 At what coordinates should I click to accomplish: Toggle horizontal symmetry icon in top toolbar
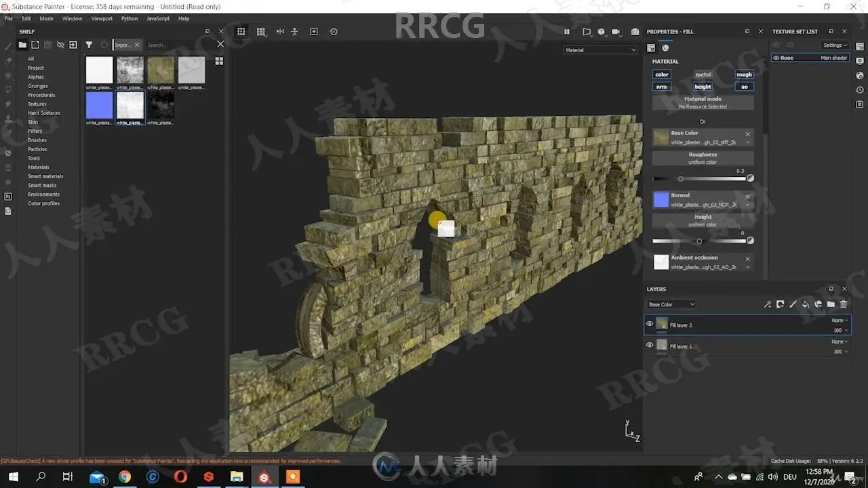pos(280,32)
